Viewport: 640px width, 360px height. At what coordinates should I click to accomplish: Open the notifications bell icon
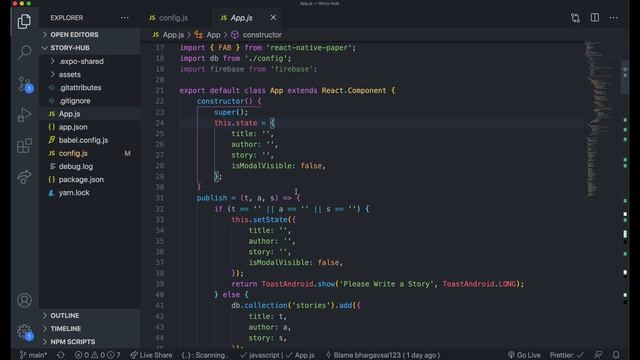point(616,355)
